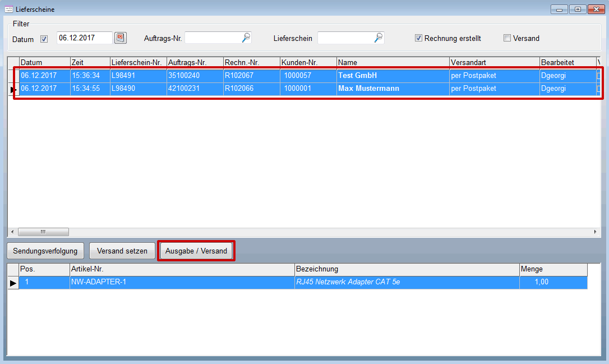
Task: Click the Artikel-Nr. column header
Action: click(182, 269)
